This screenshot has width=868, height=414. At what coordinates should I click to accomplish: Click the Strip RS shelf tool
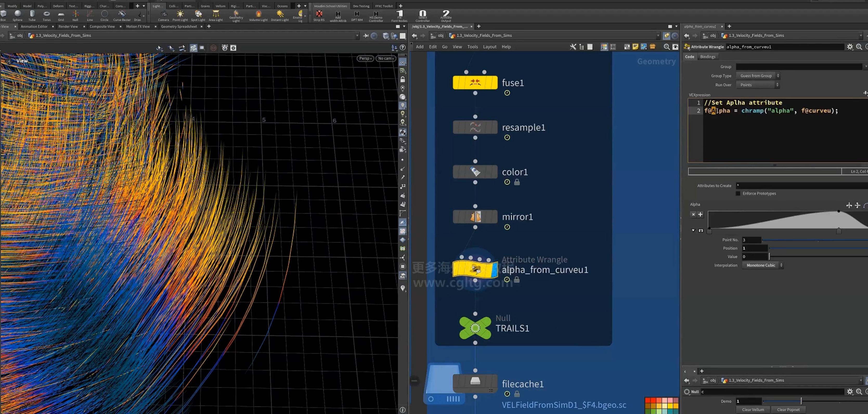tap(319, 16)
